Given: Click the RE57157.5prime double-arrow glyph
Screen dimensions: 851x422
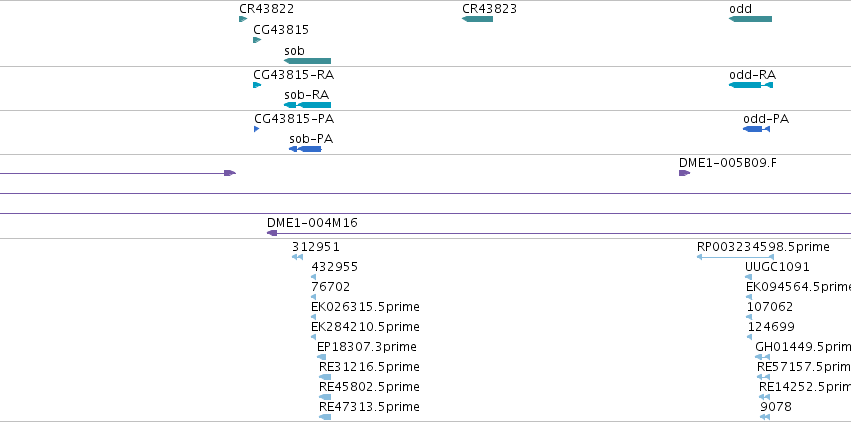Looking at the screenshot, I should click(x=764, y=377).
